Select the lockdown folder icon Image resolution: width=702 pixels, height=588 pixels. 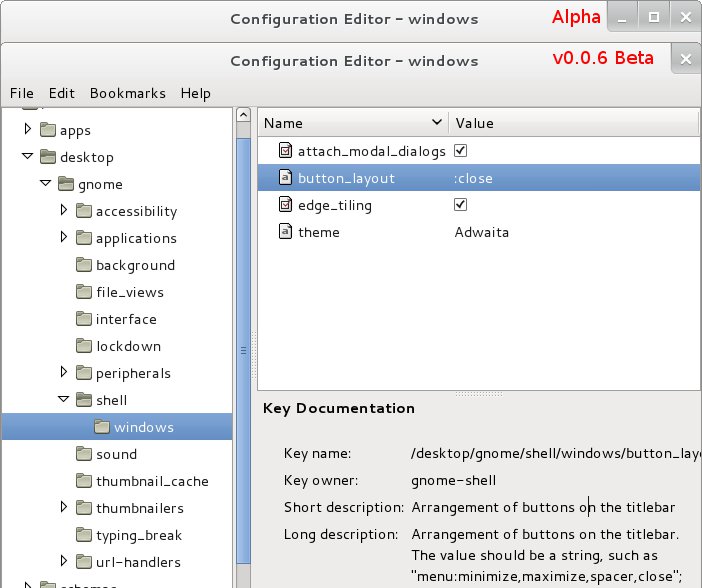84,346
